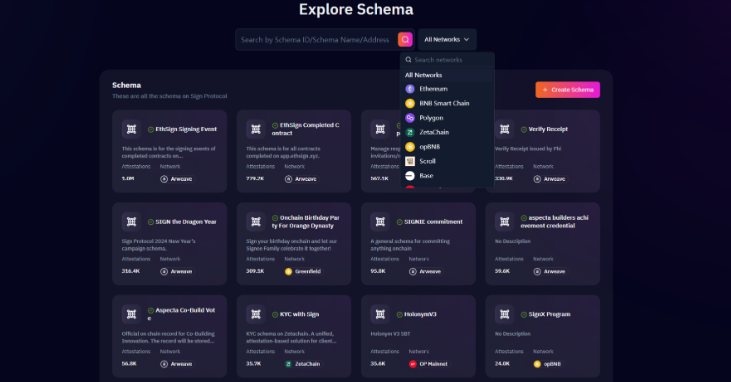Select Scroll network option
Image resolution: width=731 pixels, height=382 pixels.
pyautogui.click(x=448, y=161)
